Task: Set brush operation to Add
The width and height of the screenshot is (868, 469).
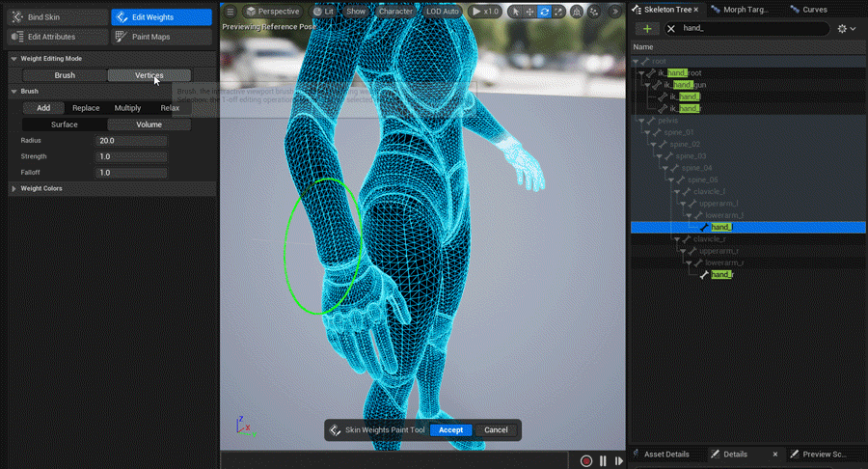Action: tap(43, 108)
